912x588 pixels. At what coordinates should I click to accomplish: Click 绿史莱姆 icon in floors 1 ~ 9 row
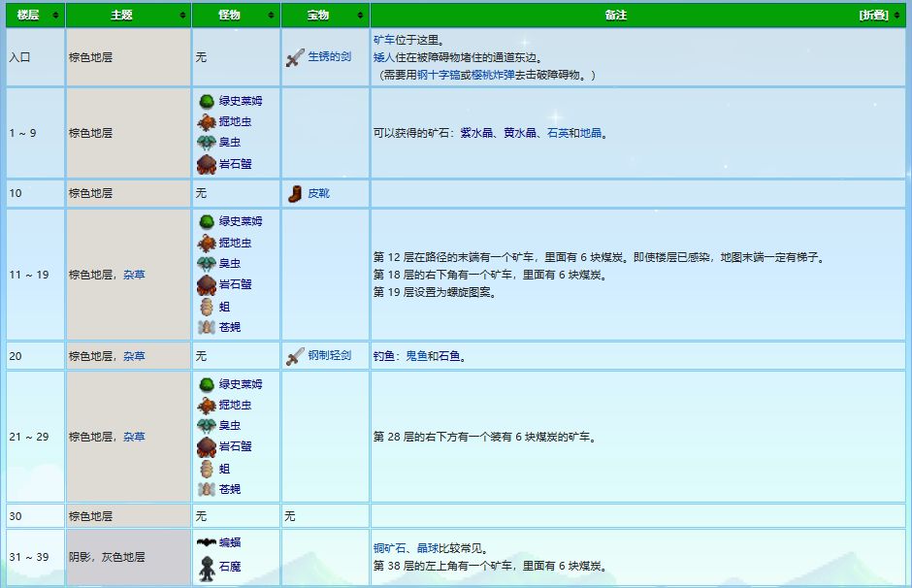(x=207, y=101)
